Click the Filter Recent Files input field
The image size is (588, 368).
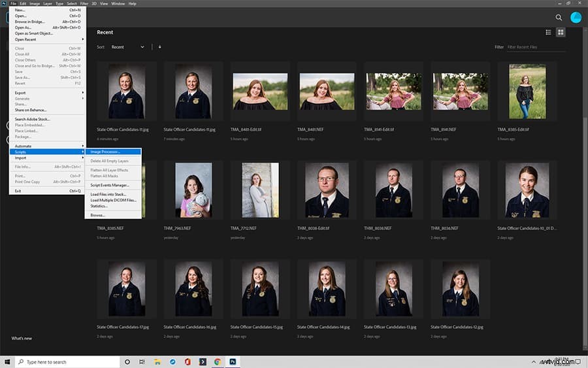click(536, 47)
